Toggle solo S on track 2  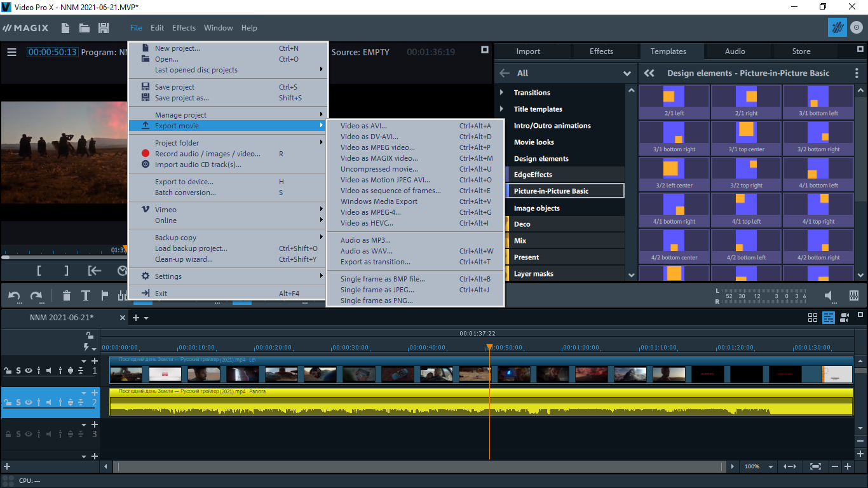click(18, 402)
